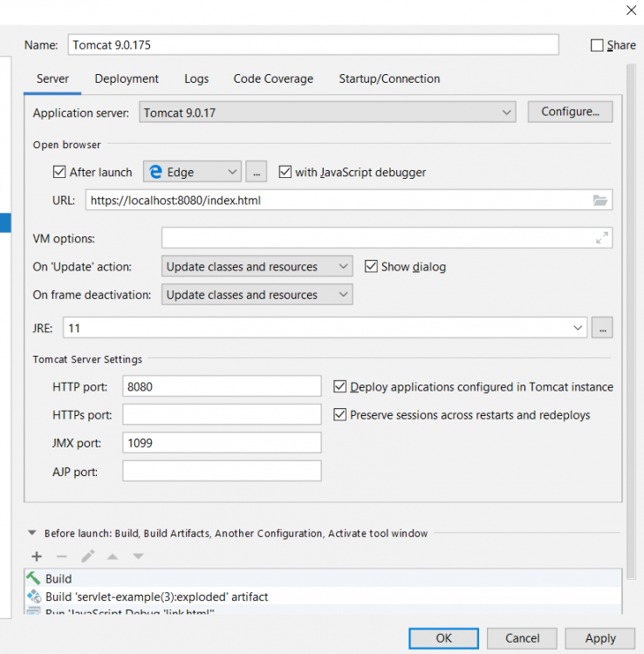Click the Cancel button
Image resolution: width=644 pixels, height=654 pixels.
click(x=522, y=638)
